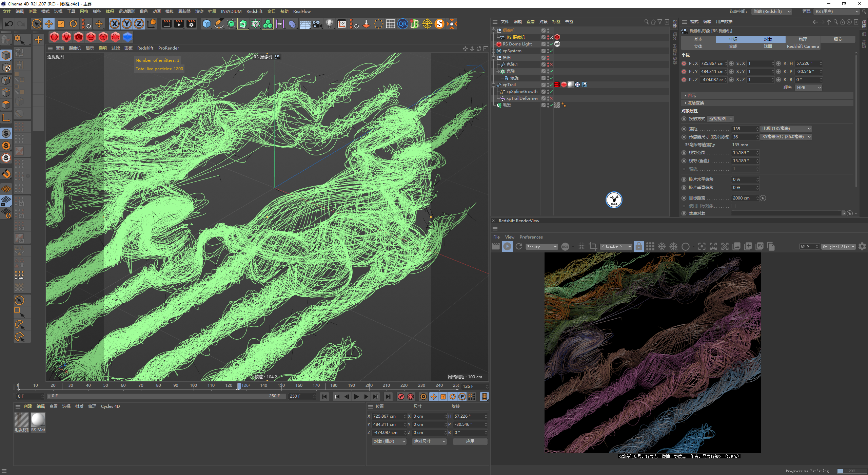Screen dimensions: 868x475
Task: Click RenderView refresh icon
Action: pos(519,247)
